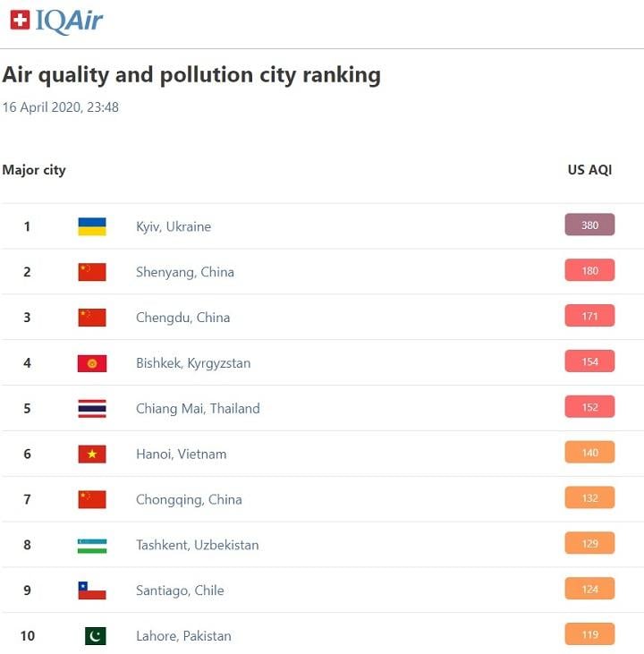Click the Ukraine flag icon

[x=92, y=226]
